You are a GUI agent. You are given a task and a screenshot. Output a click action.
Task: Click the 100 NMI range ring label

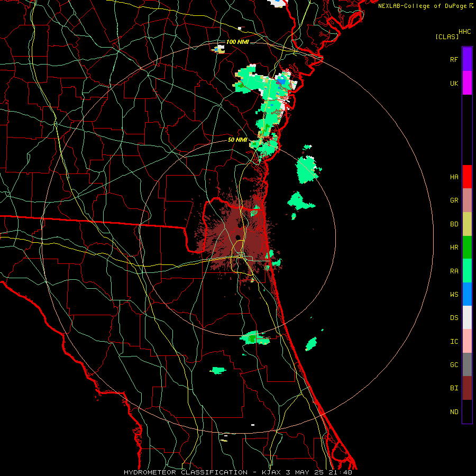point(237,42)
